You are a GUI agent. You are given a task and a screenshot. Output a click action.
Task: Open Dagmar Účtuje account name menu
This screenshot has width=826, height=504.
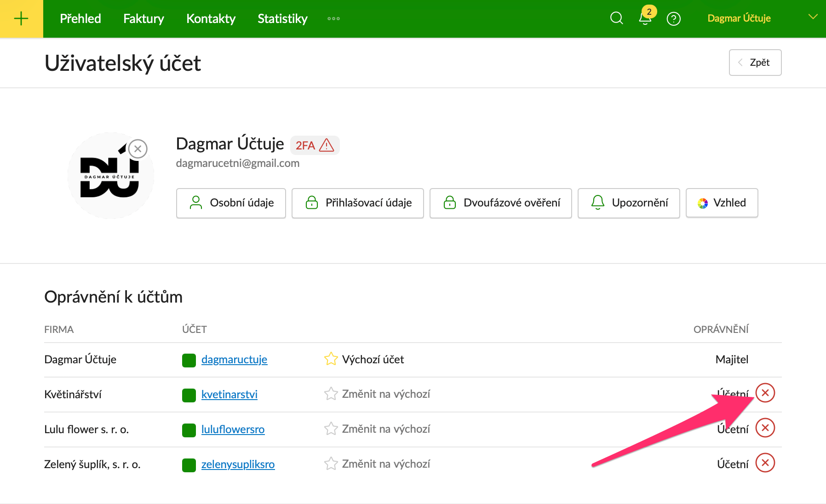(x=739, y=18)
